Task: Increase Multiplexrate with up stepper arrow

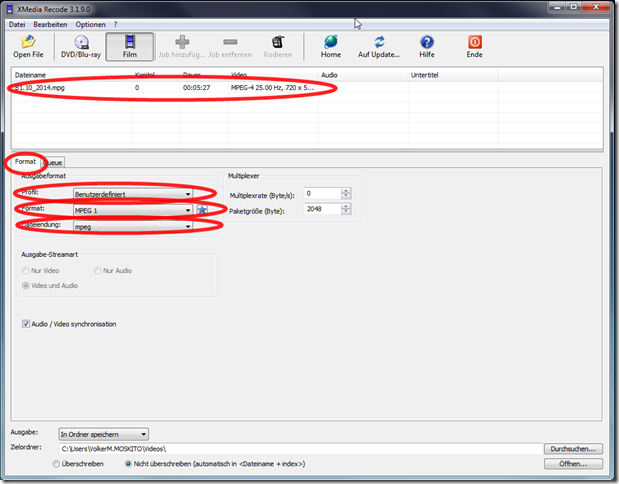Action: pyautogui.click(x=346, y=190)
